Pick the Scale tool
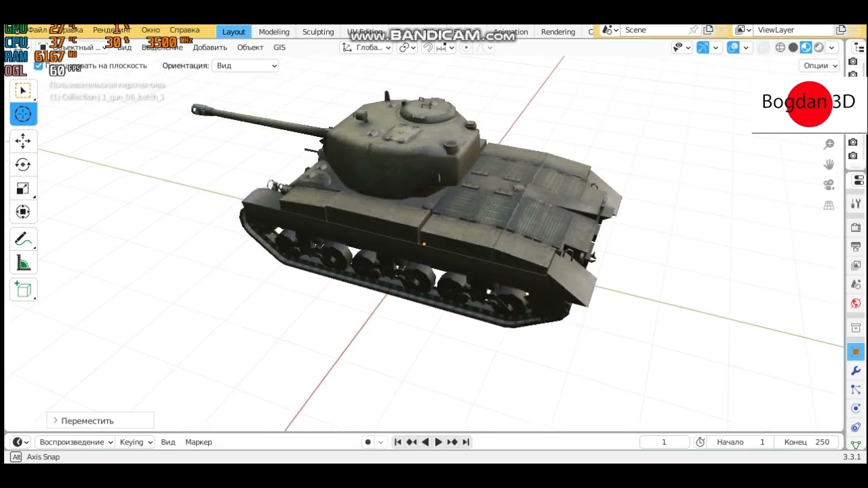The width and height of the screenshot is (868, 488). pyautogui.click(x=23, y=188)
